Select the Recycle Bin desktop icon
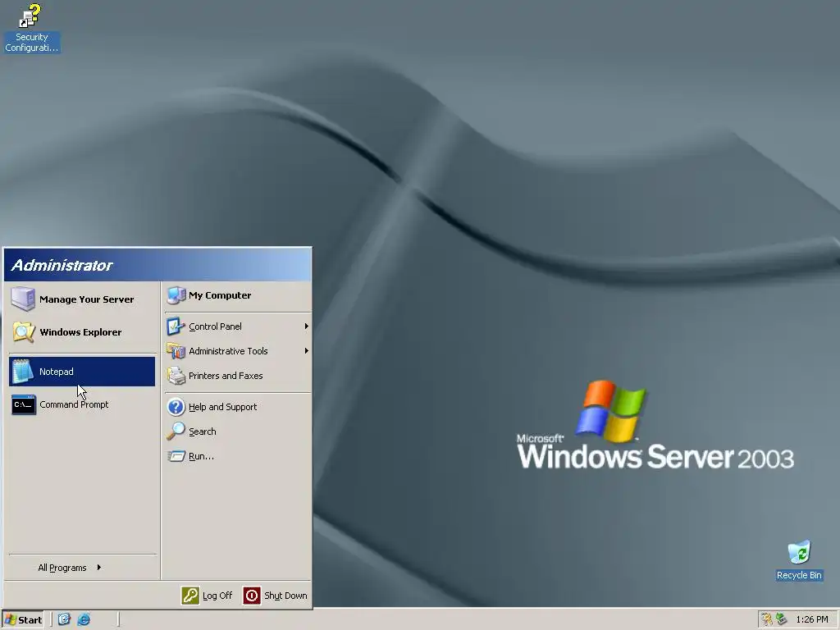 pos(799,553)
